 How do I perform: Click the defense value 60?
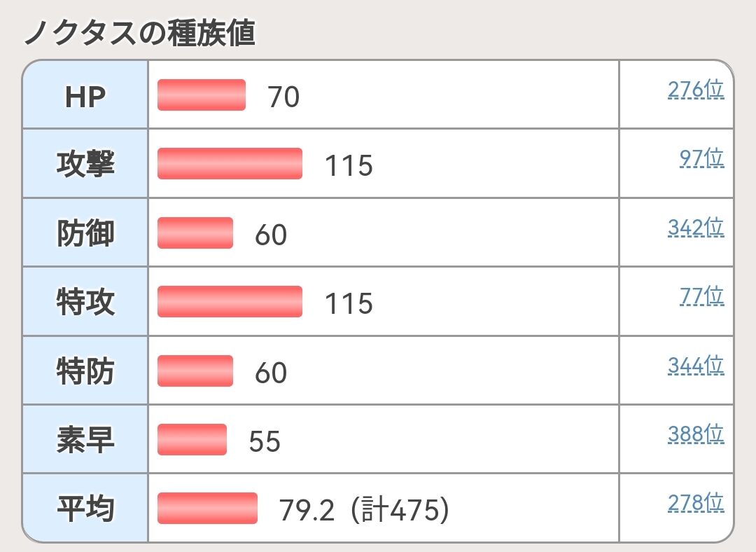pos(270,235)
